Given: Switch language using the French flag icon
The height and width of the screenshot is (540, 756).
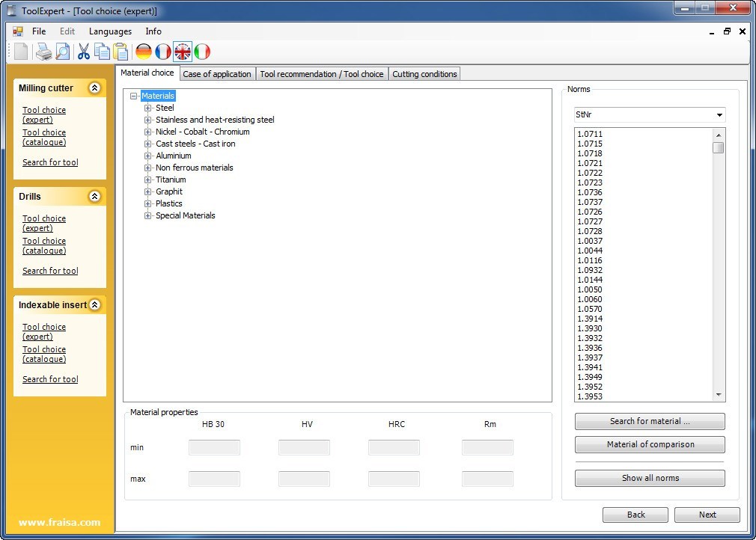Looking at the screenshot, I should click(163, 52).
